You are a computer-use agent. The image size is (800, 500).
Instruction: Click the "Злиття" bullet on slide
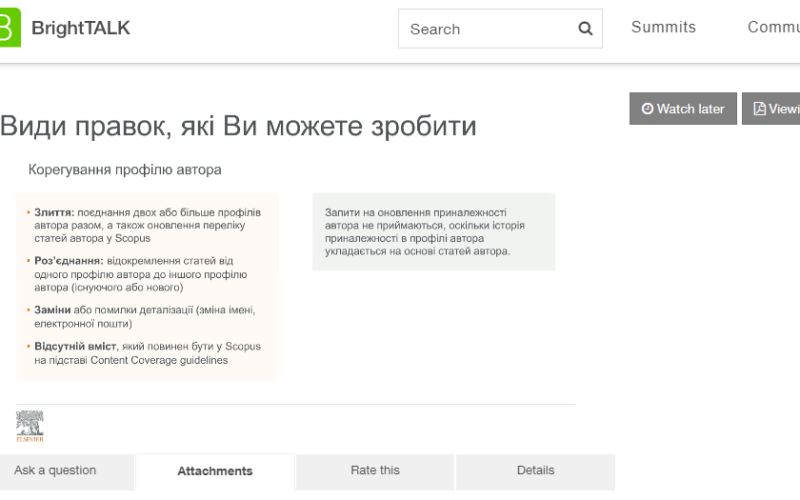147,225
